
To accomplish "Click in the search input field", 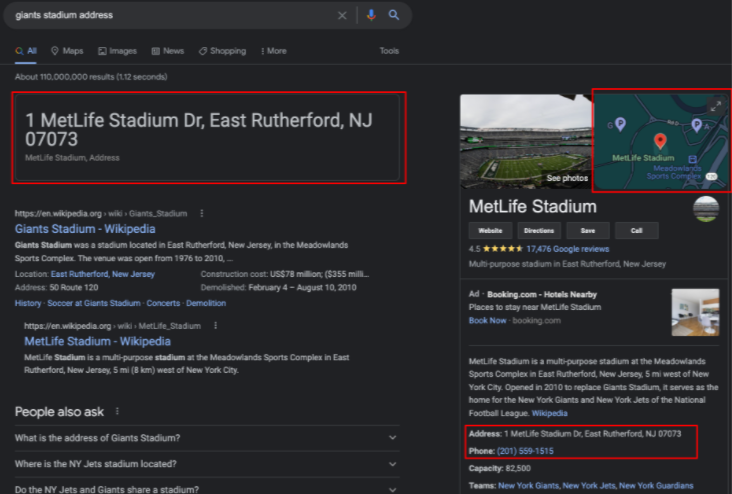I will pos(170,15).
